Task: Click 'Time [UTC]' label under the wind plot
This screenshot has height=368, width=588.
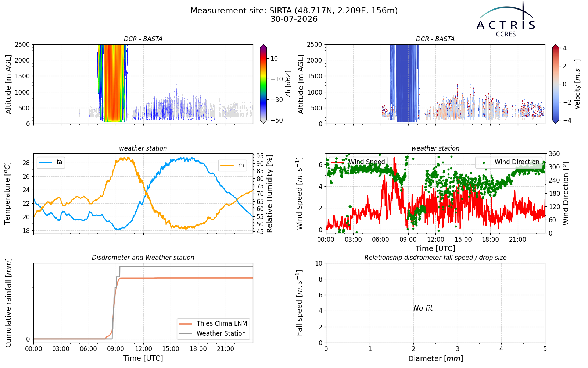Action: click(x=435, y=248)
